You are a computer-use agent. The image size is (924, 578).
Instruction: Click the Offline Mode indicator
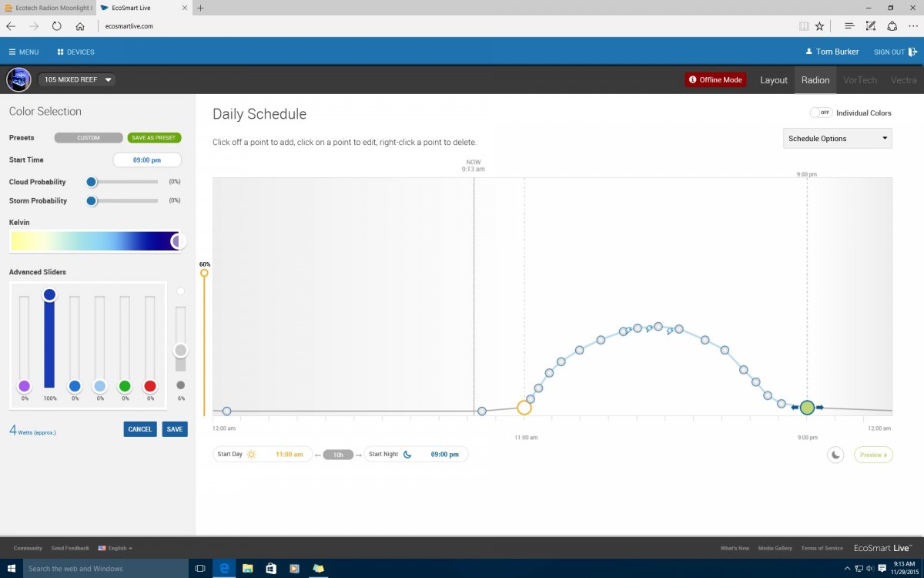(715, 79)
